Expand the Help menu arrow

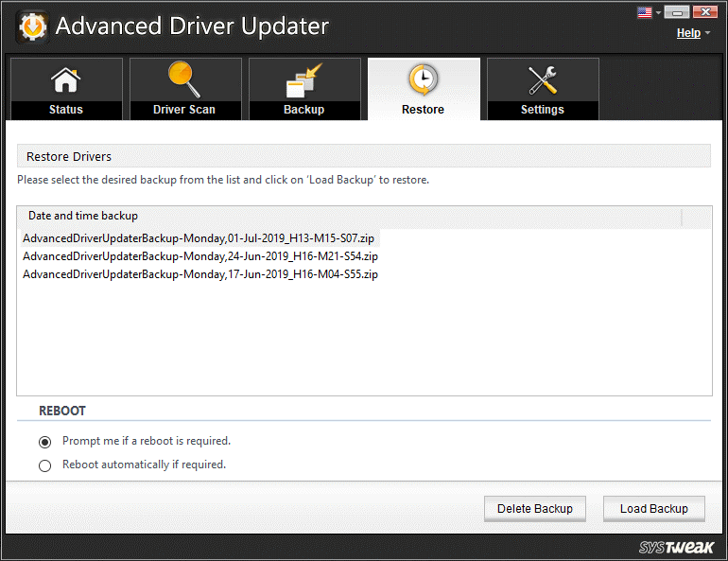coord(707,32)
